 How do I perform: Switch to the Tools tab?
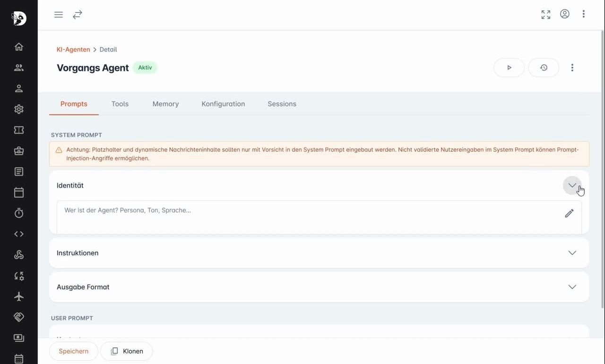120,104
